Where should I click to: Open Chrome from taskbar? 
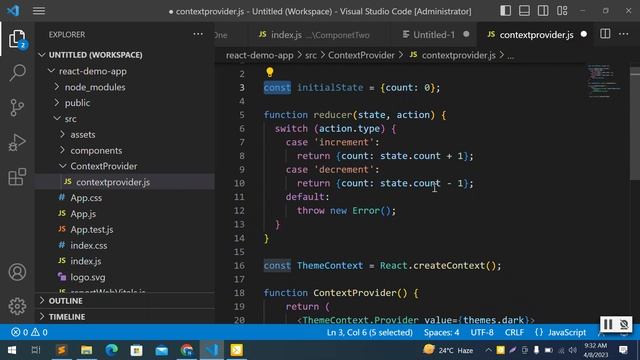tap(187, 350)
